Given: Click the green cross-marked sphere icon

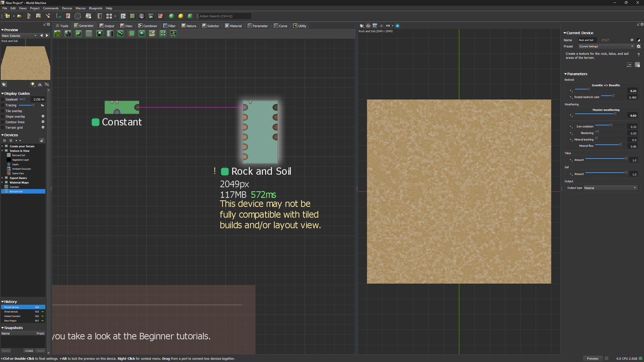Looking at the screenshot, I should tap(190, 16).
